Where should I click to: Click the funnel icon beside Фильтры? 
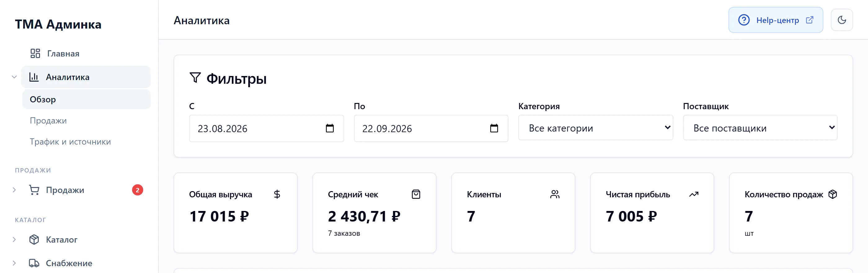[x=195, y=78]
